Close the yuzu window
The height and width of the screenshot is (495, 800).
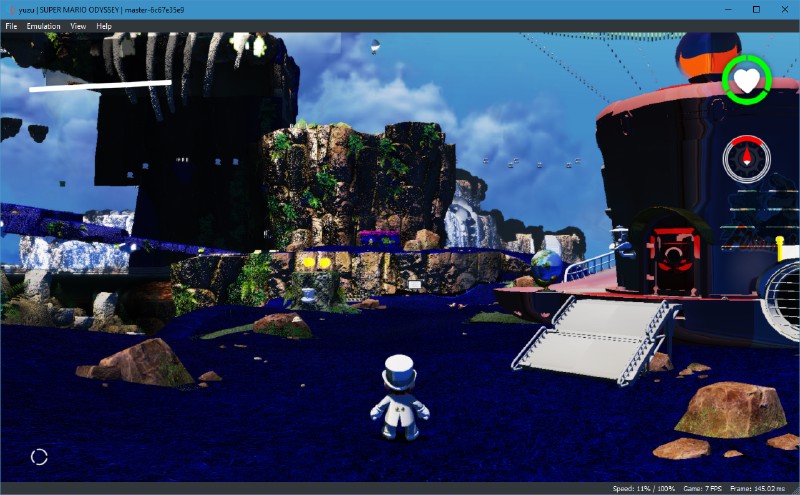tap(785, 9)
